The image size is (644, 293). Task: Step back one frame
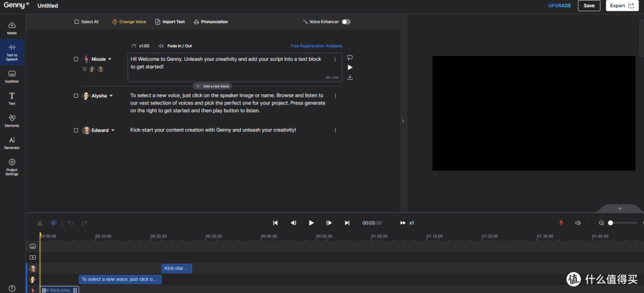(x=293, y=223)
